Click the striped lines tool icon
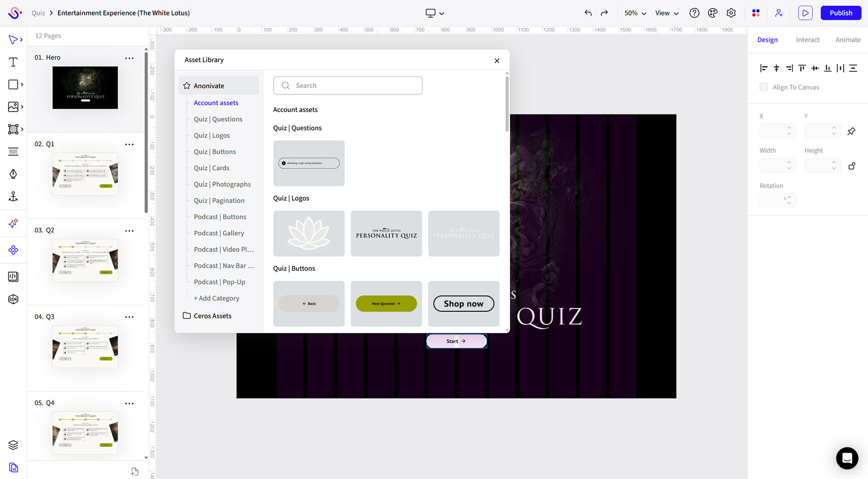Screen dimensions: 868x479 [13, 152]
